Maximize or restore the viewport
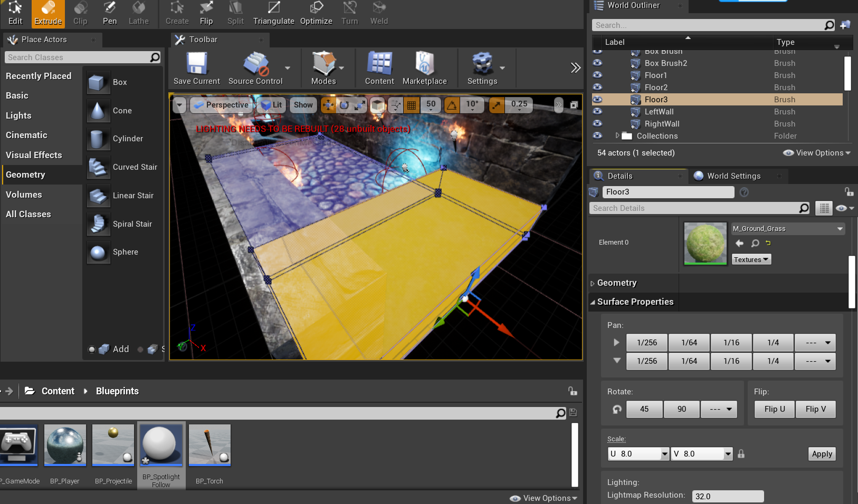858x504 pixels. (574, 105)
